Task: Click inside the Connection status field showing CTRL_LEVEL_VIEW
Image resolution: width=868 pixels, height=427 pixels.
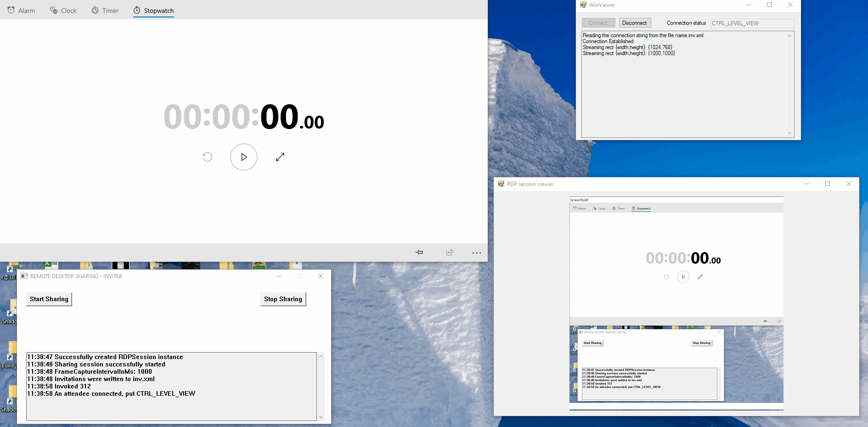Action: (x=752, y=23)
